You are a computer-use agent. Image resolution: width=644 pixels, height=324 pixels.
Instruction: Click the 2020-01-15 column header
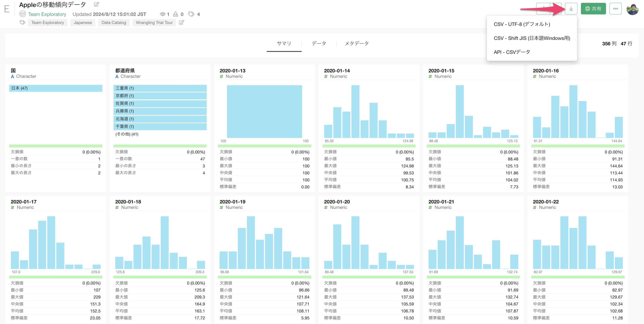441,71
